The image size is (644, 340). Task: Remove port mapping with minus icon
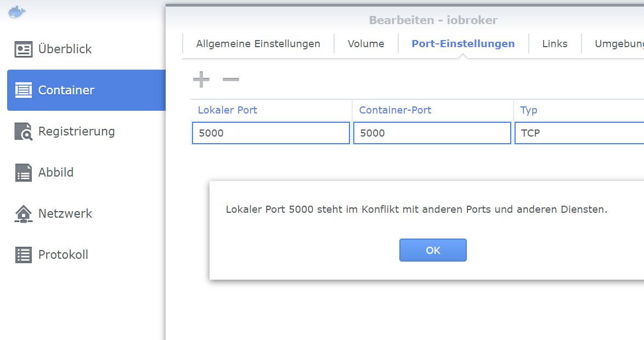(231, 80)
